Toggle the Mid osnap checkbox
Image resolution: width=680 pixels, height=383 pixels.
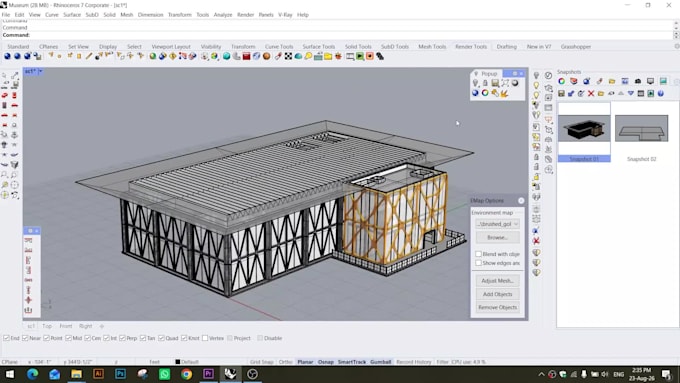tap(69, 338)
